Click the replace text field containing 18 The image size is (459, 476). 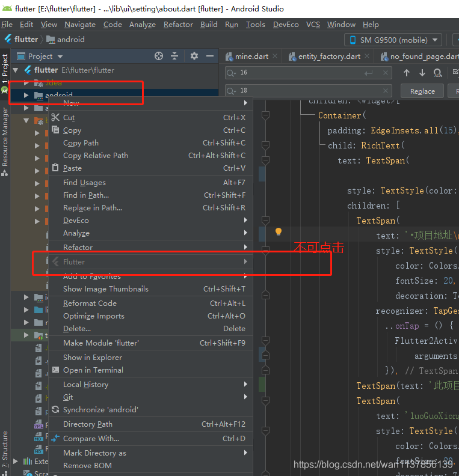(x=308, y=91)
